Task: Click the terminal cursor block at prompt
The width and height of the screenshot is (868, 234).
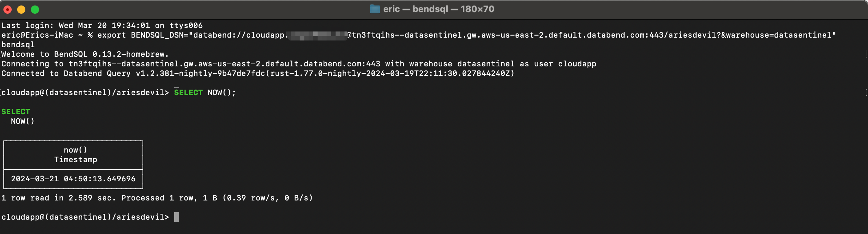Action: coord(177,217)
